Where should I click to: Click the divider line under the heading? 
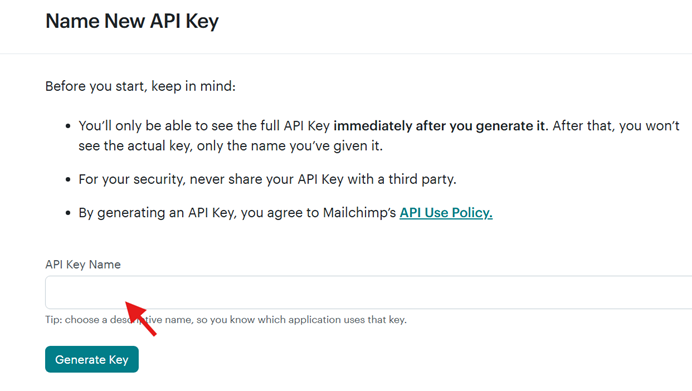346,54
